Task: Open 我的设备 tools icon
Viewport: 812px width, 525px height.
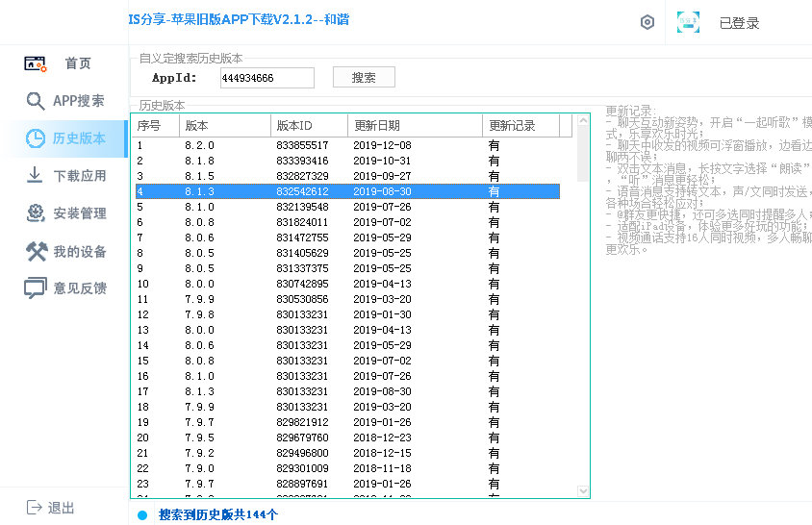Action: coord(36,252)
